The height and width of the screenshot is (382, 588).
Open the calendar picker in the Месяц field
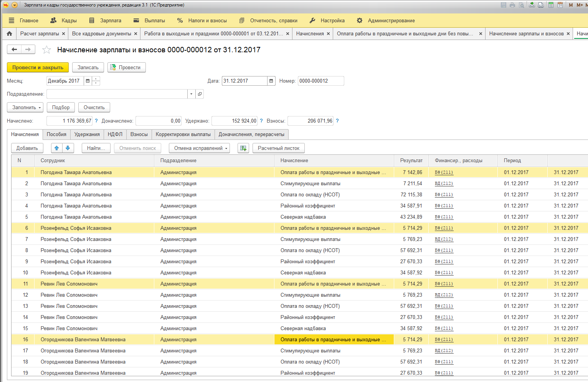tap(88, 81)
